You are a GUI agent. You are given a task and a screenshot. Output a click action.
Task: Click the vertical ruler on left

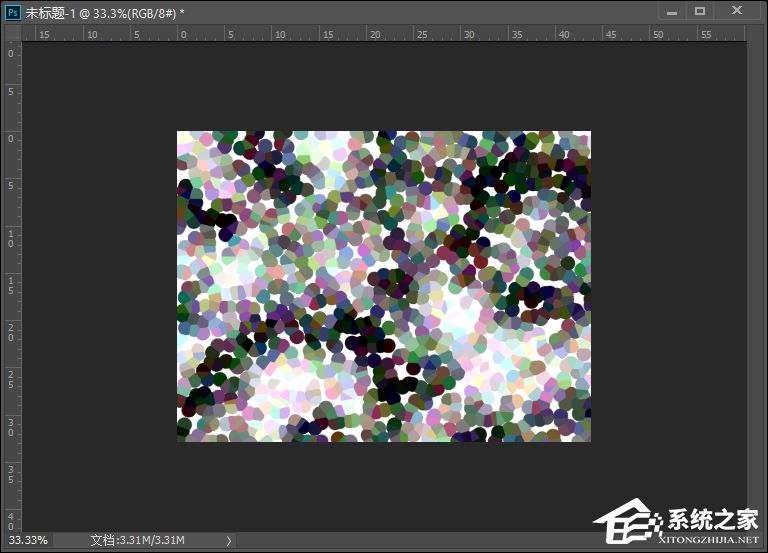pos(13,287)
